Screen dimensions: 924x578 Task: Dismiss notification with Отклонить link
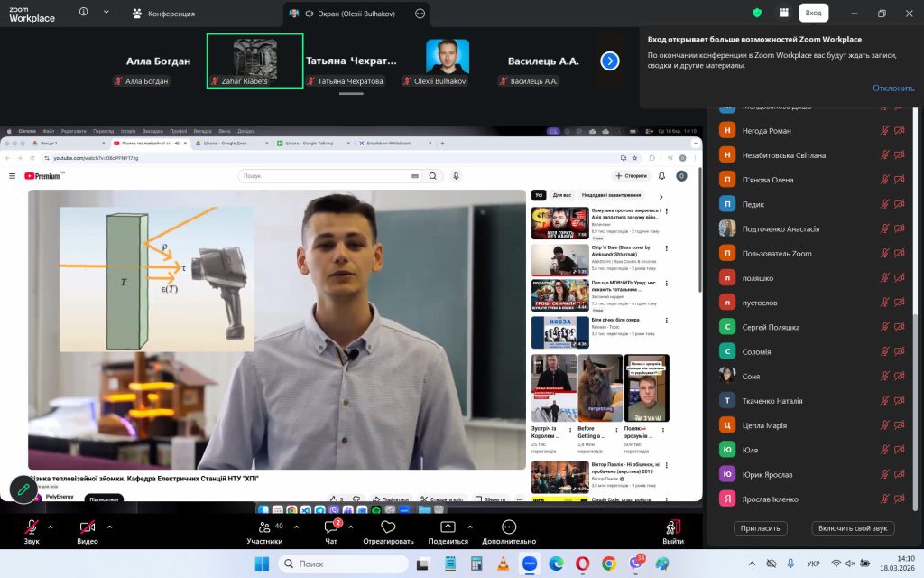[x=893, y=88]
